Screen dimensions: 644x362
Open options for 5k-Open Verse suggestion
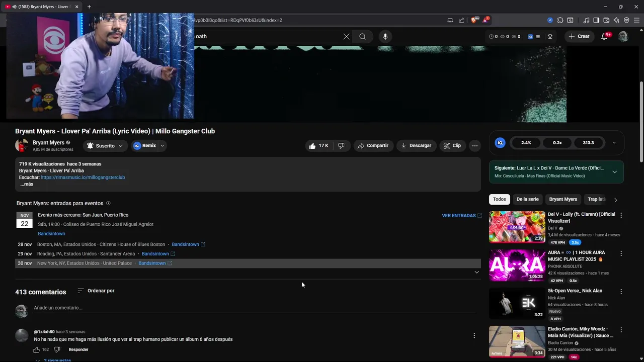[621, 292]
